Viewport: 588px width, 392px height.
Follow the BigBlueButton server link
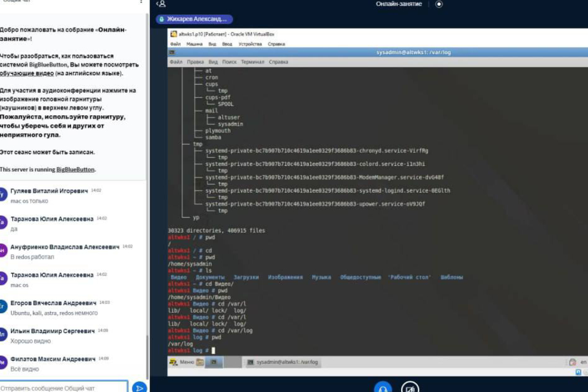coord(75,169)
